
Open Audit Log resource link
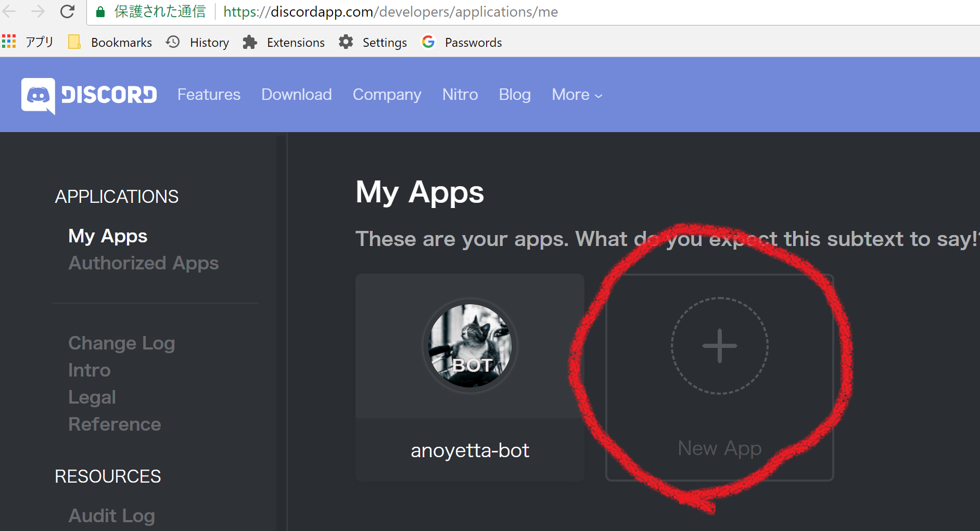pos(112,516)
